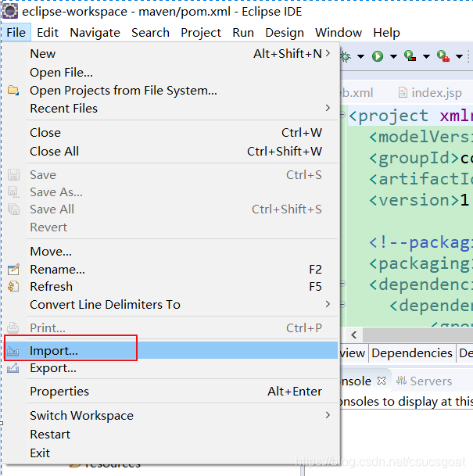Click the Coverage run icon

pyautogui.click(x=410, y=56)
